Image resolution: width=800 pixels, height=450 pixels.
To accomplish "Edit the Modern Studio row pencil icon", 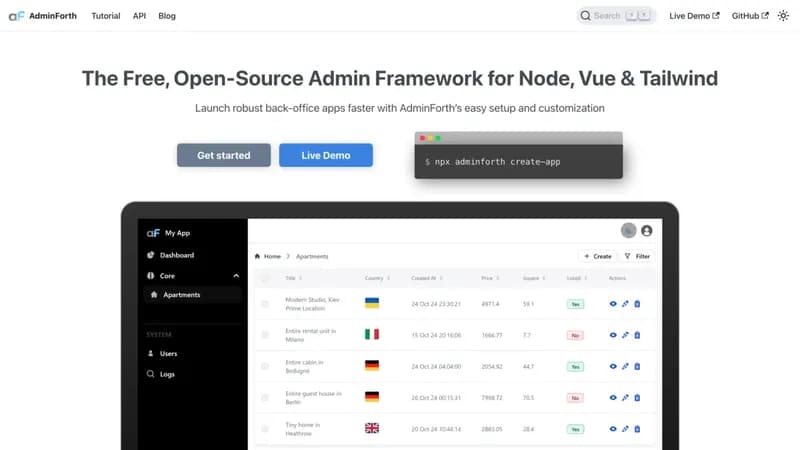I will pos(625,304).
